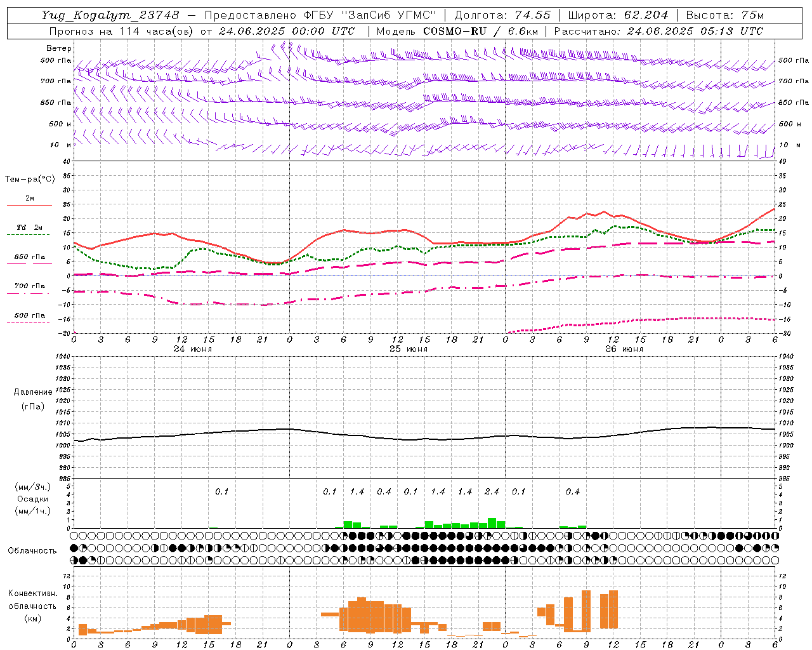Screen dimensions: 812x650
Task: Click the (км) unit under convective cloud label
Action: coord(32,618)
